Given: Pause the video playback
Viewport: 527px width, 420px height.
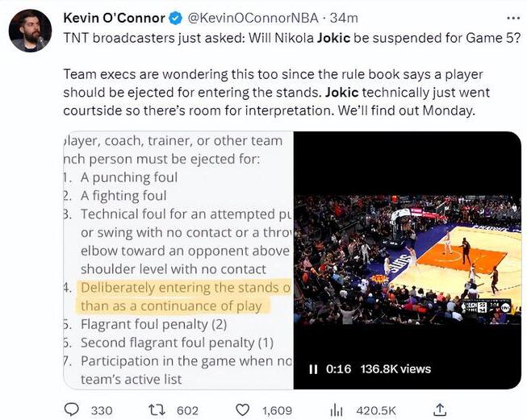Looking at the screenshot, I should tap(313, 369).
